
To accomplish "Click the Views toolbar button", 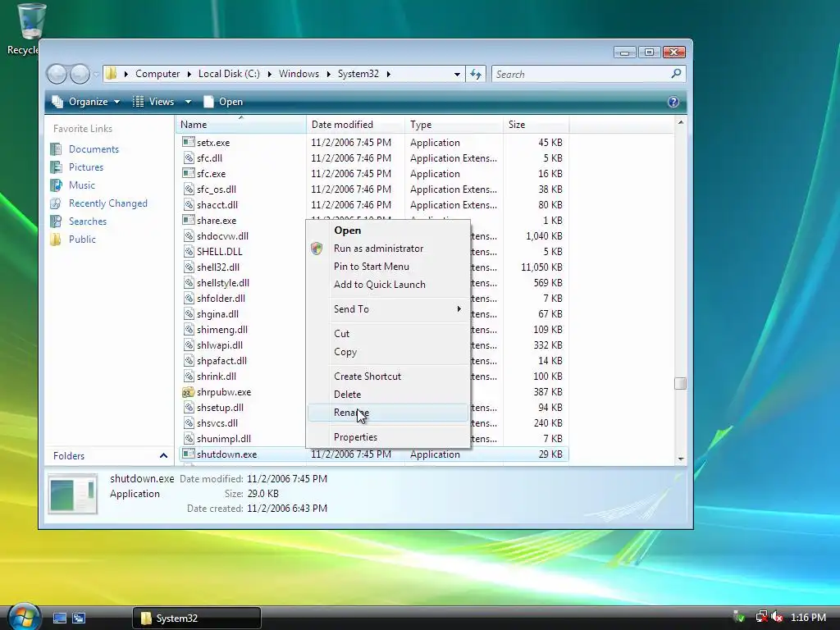I will [153, 102].
